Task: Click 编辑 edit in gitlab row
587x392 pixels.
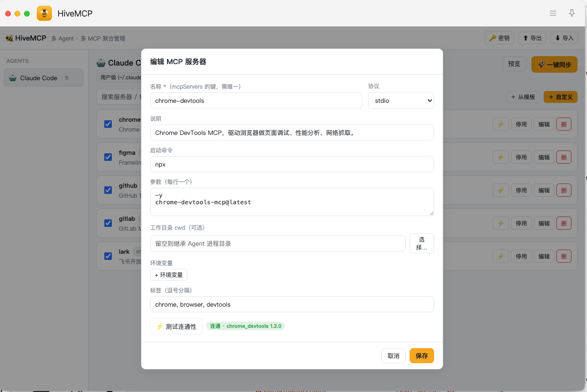Action: pos(544,223)
